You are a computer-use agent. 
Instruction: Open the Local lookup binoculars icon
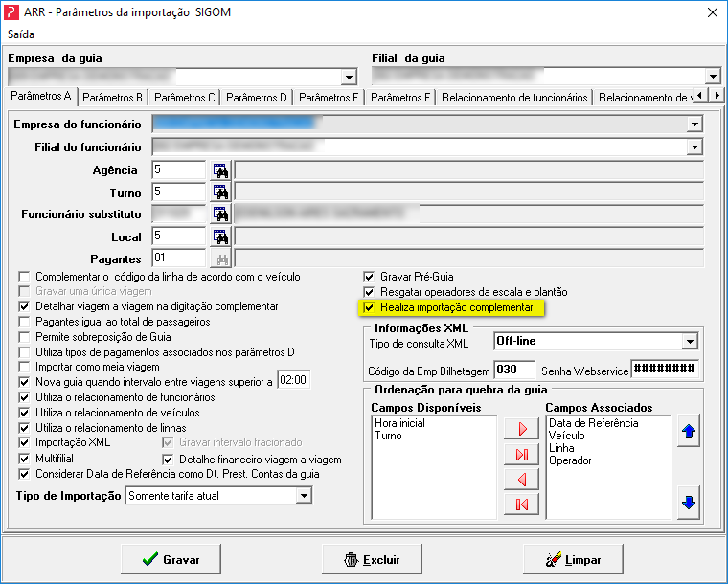pyautogui.click(x=220, y=236)
